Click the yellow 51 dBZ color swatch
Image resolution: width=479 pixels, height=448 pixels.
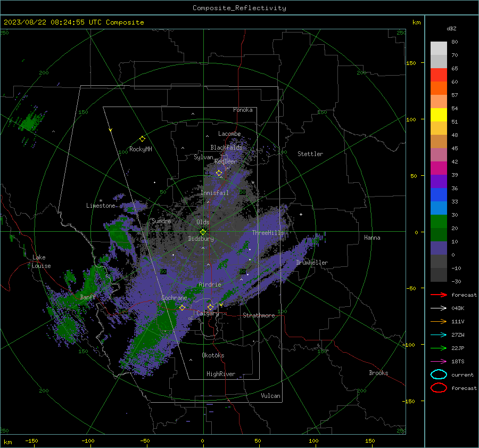click(x=439, y=115)
